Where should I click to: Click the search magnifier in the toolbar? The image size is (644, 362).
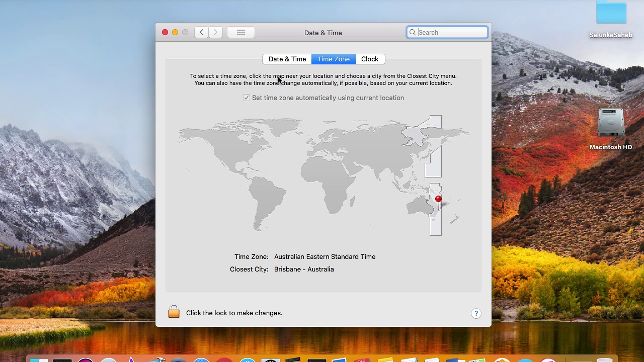click(x=413, y=32)
